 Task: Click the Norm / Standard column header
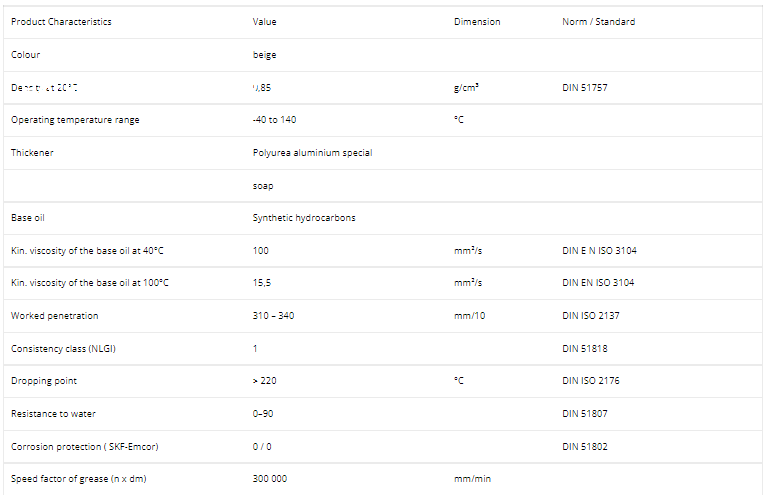598,22
